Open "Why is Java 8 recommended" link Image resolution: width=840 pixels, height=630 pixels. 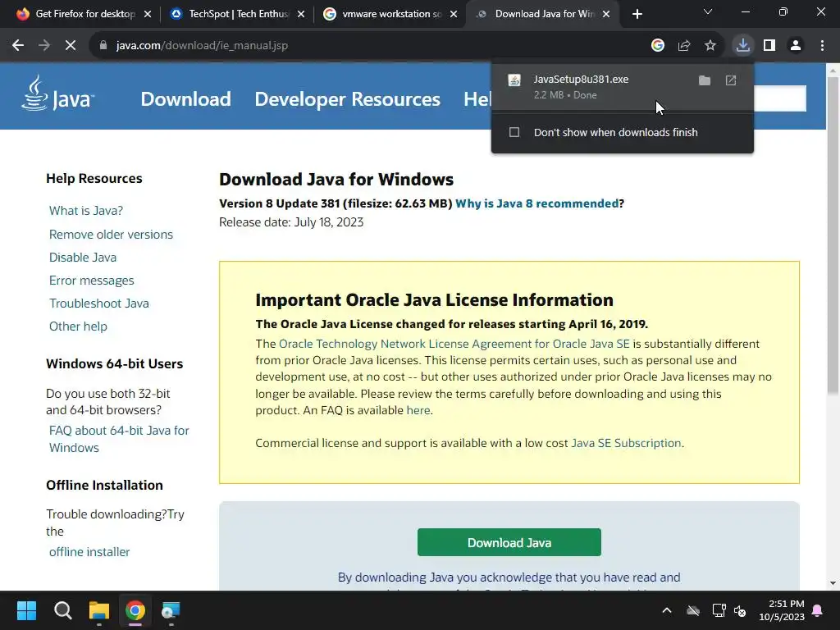click(536, 203)
